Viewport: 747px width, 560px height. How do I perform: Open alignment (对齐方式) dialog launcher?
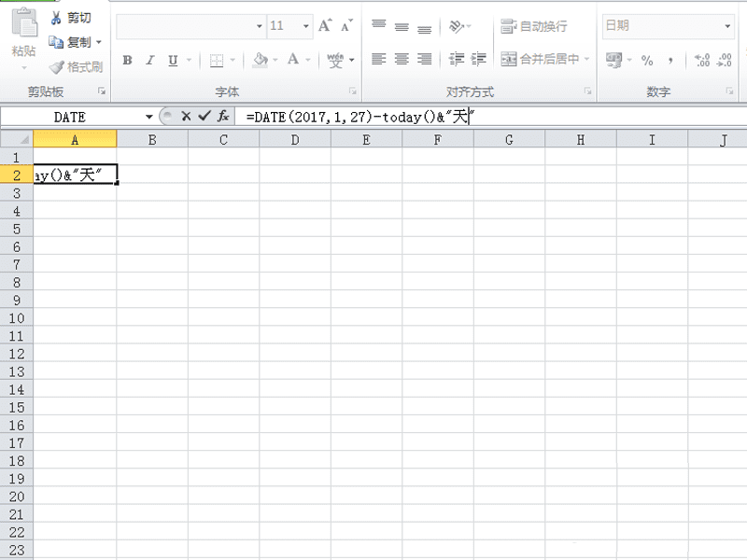click(588, 91)
